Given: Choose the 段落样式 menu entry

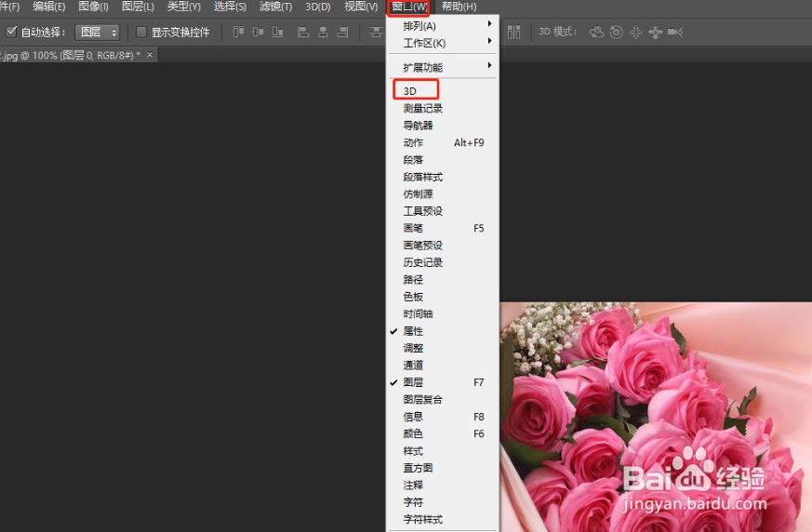Looking at the screenshot, I should [443, 177].
